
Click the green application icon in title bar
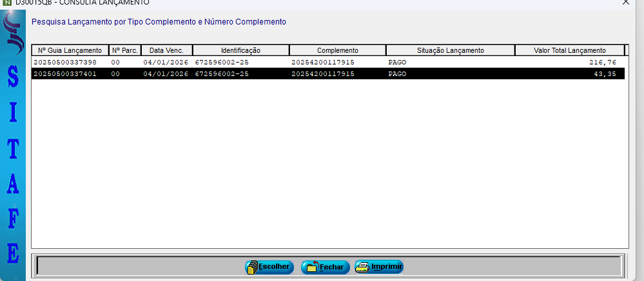8,2
